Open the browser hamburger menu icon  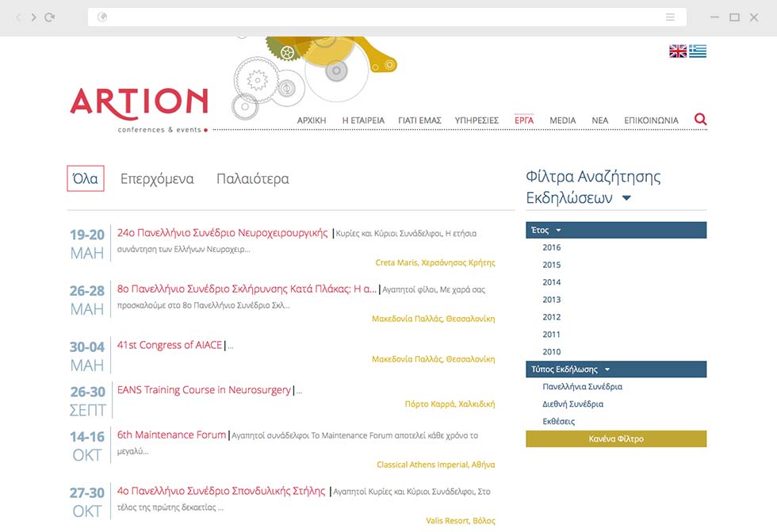point(671,17)
